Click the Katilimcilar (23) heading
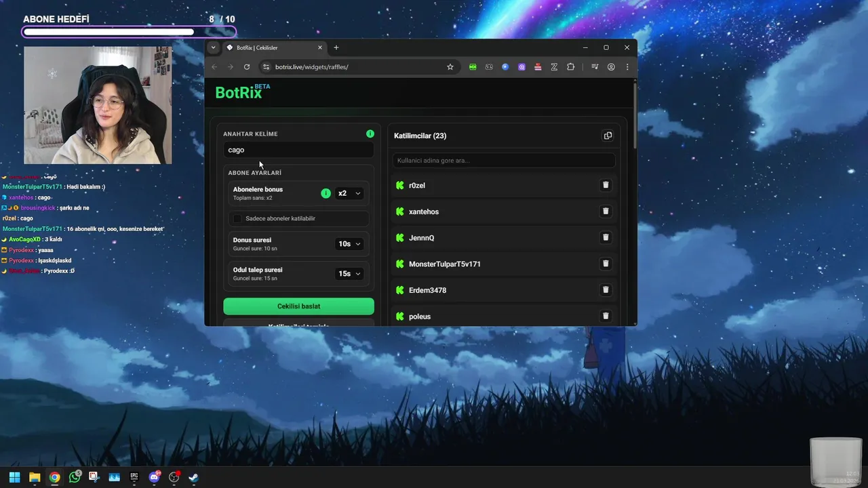Viewport: 868px width, 488px height. coord(420,136)
